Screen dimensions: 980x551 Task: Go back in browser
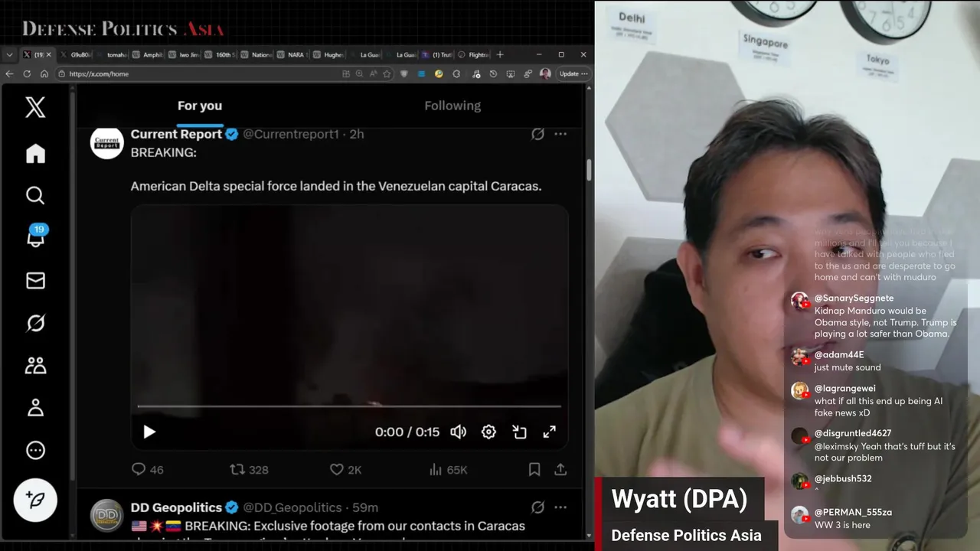click(9, 73)
